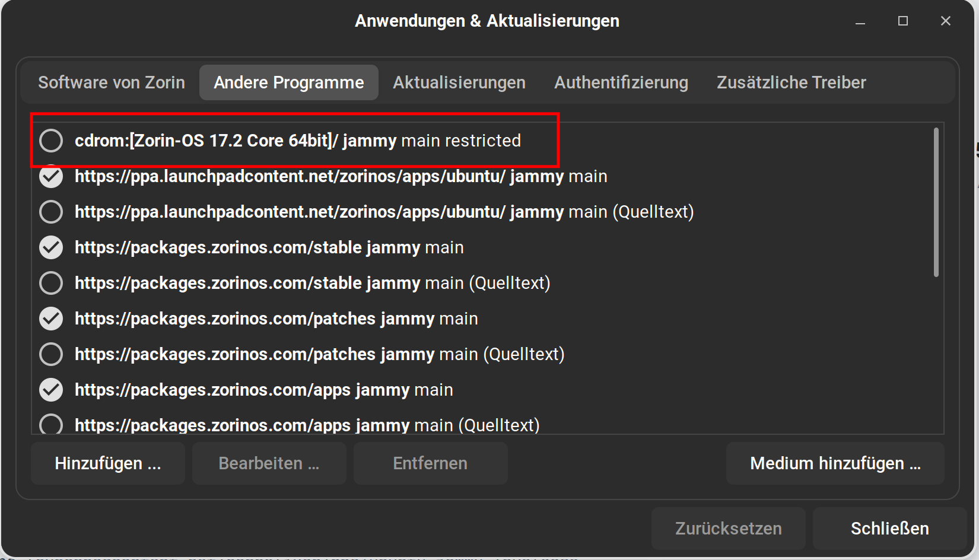Uncheck packages.zorinos.com/stable jammy main source
This screenshot has height=560, width=979.
(51, 247)
